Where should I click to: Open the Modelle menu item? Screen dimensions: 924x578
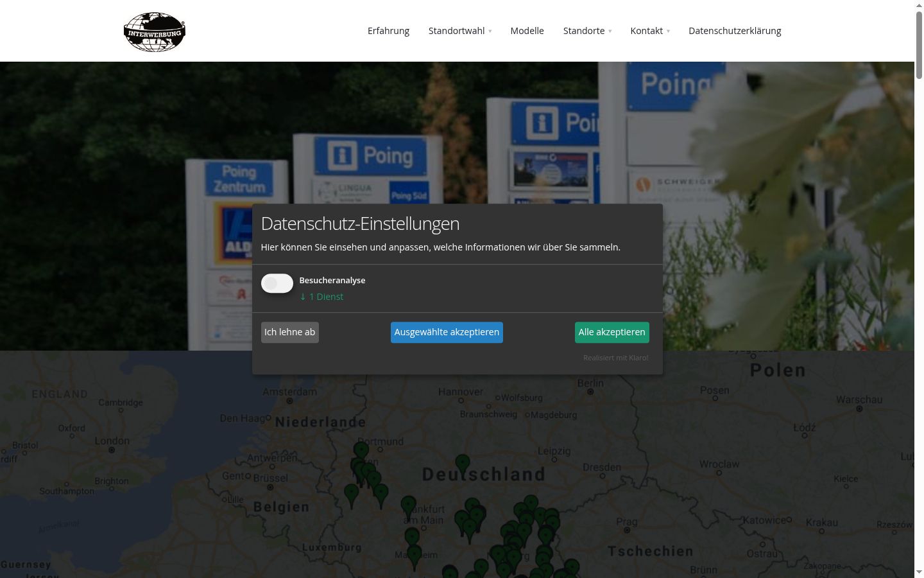click(x=527, y=31)
